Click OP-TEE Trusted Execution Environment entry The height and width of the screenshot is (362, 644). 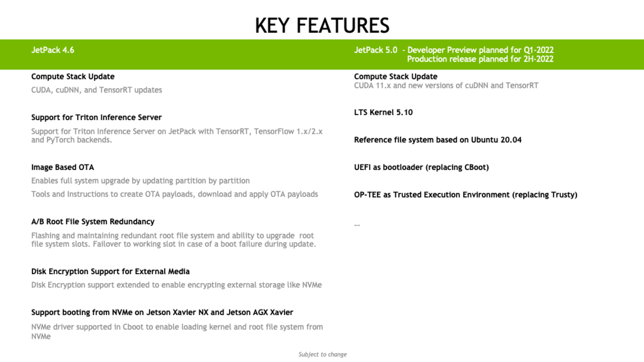click(465, 195)
